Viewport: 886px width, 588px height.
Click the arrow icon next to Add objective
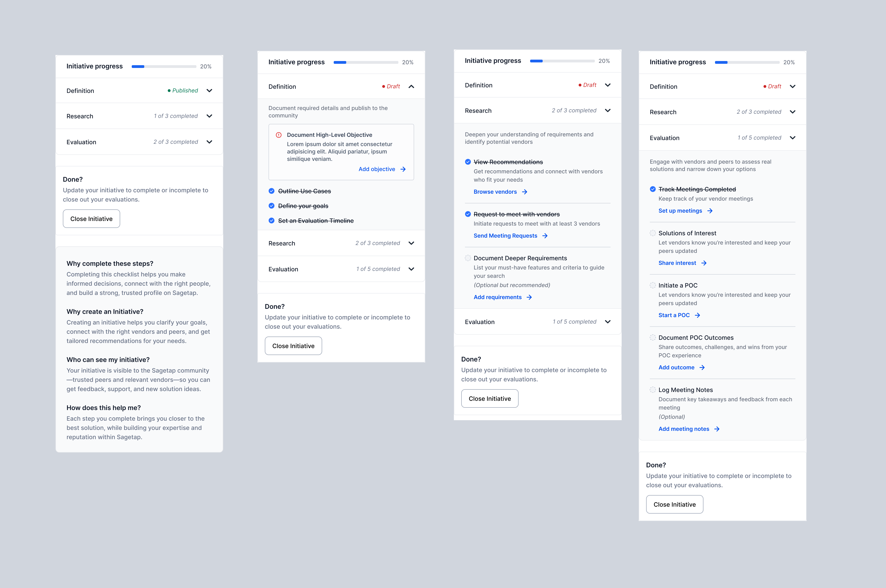[x=403, y=169]
